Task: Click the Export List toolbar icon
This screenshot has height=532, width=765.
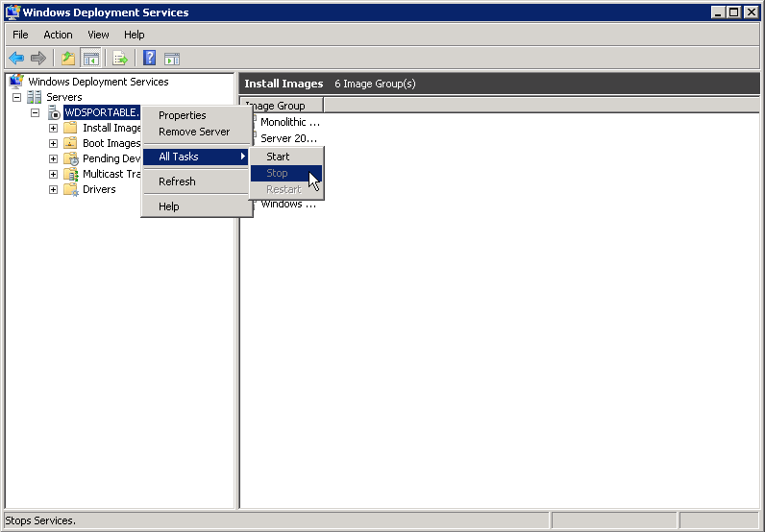Action: click(120, 58)
